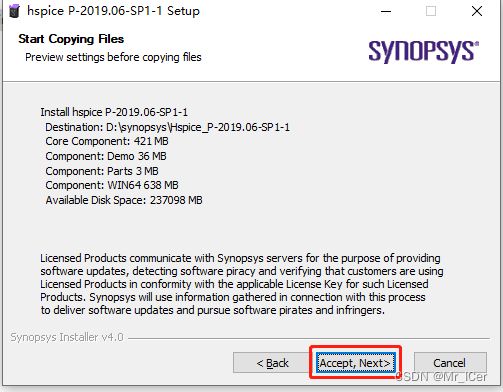
Task: Close the hspice Setup window
Action: click(477, 11)
